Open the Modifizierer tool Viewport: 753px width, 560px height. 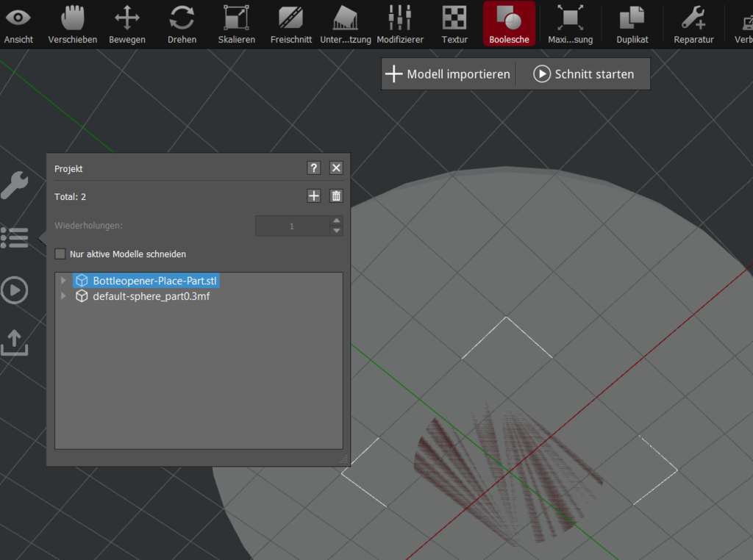(400, 24)
